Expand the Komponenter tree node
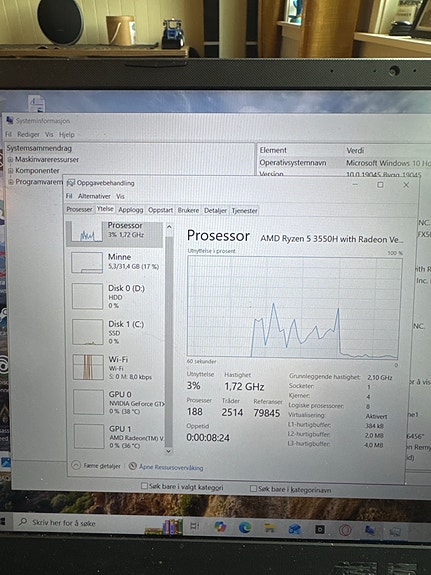 pos(10,171)
